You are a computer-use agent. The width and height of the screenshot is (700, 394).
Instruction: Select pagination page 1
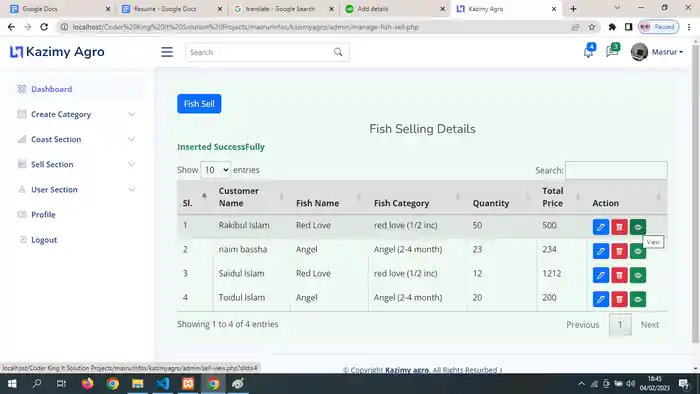(620, 325)
